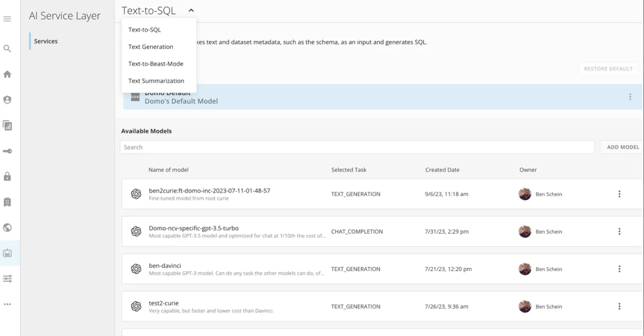The width and height of the screenshot is (644, 336).
Task: Choose Text-to-Beast-Mode menu option
Action: (156, 64)
